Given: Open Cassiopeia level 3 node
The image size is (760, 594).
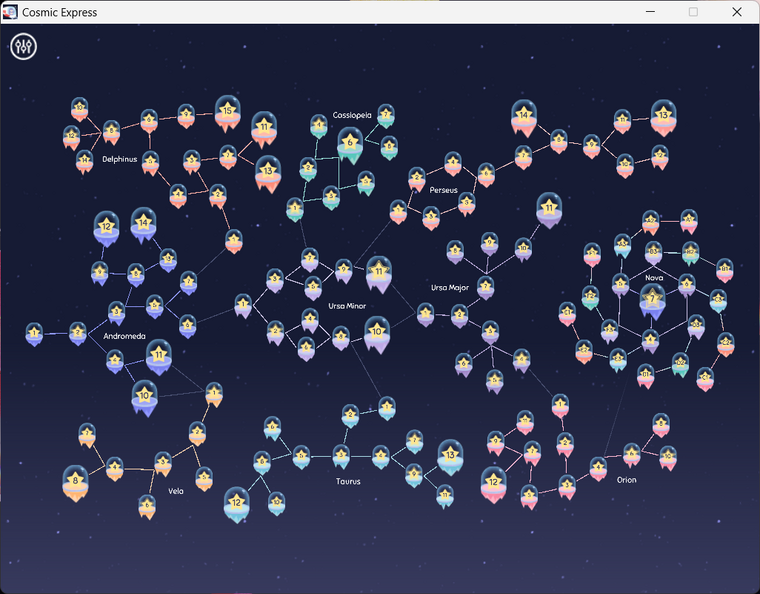Looking at the screenshot, I should click(x=331, y=198).
